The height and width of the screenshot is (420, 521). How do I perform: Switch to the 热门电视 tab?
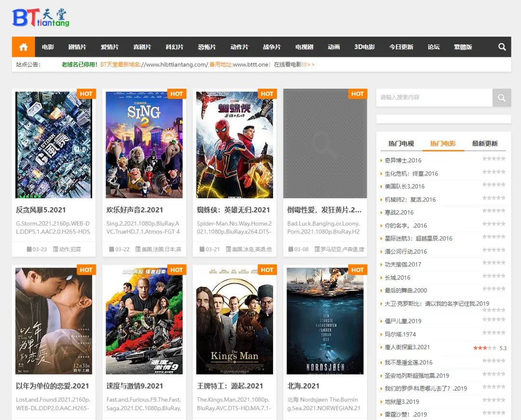(401, 143)
